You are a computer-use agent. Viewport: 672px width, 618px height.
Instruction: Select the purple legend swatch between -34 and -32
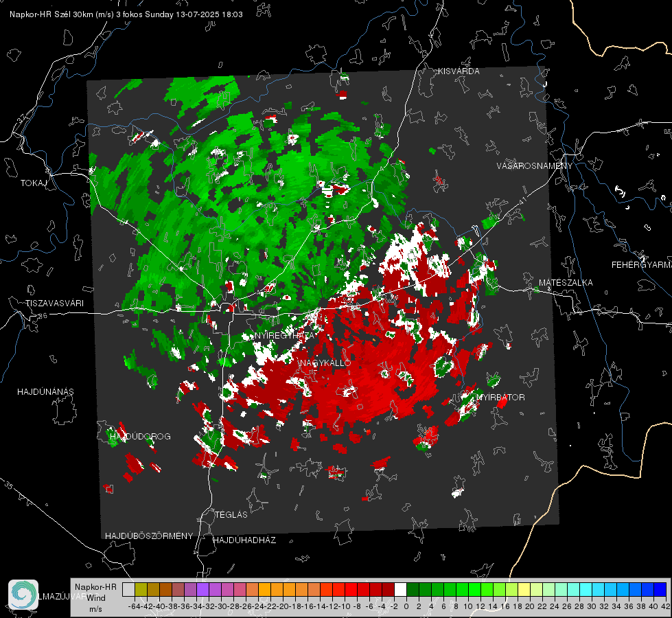click(202, 589)
